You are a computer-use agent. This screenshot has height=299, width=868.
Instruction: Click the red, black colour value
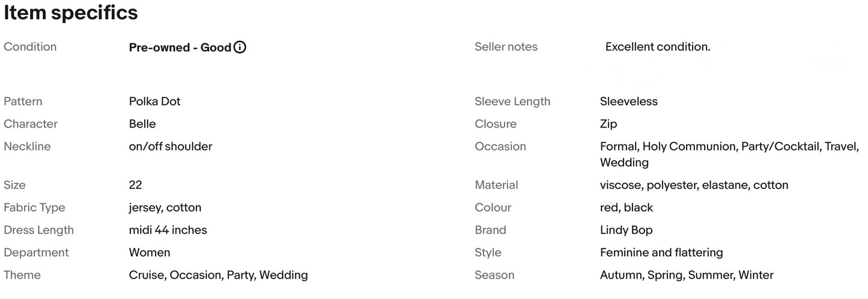click(x=626, y=208)
